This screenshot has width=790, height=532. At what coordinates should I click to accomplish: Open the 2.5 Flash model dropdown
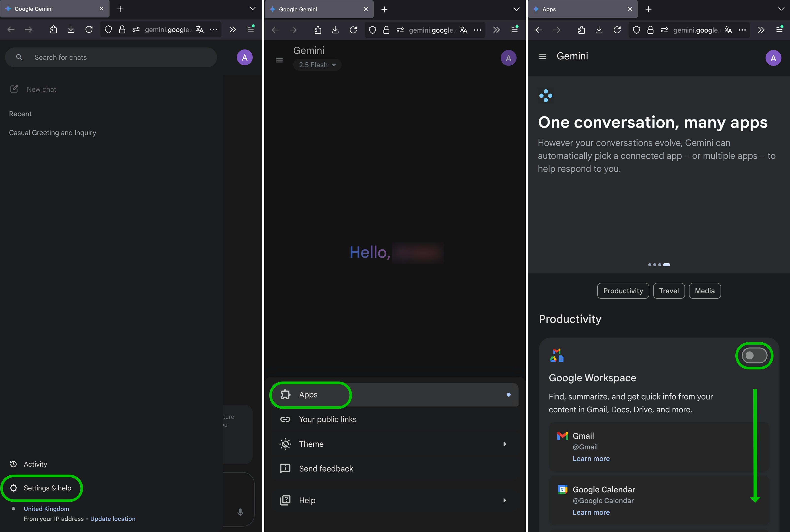point(317,65)
